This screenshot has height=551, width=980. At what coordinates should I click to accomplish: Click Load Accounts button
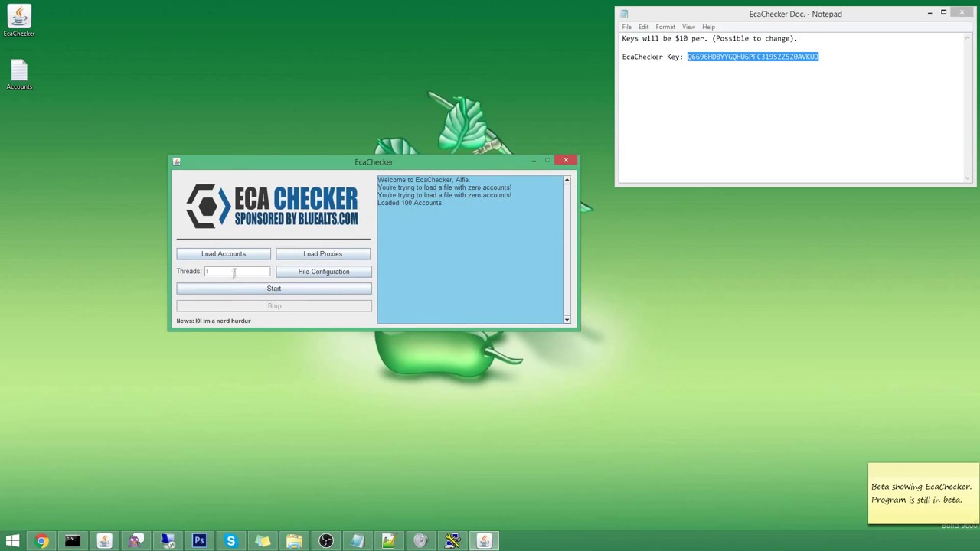[224, 254]
